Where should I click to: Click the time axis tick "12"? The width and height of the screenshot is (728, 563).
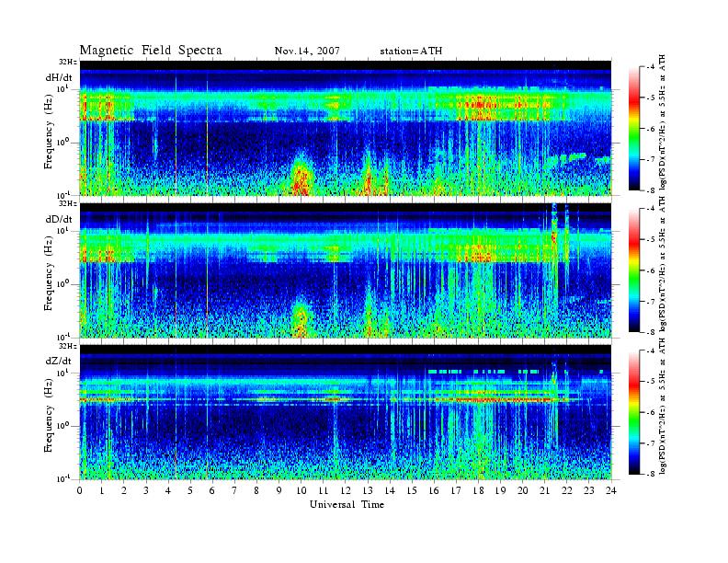[346, 490]
